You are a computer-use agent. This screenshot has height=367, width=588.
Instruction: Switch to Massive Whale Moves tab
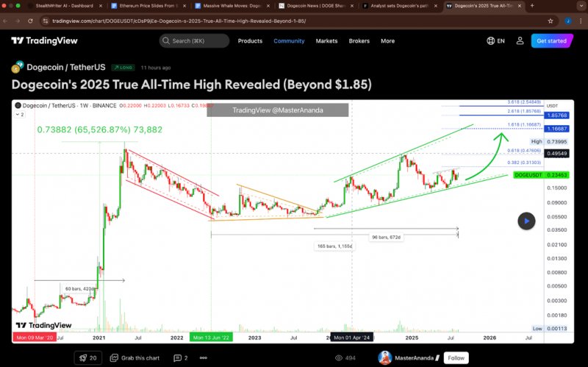(232, 6)
